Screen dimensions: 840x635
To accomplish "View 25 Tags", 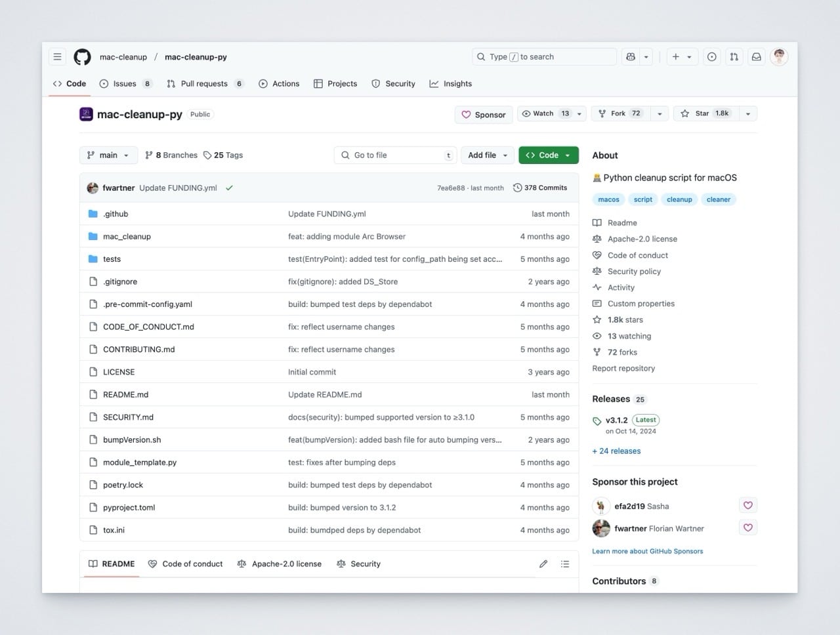I will pos(223,155).
